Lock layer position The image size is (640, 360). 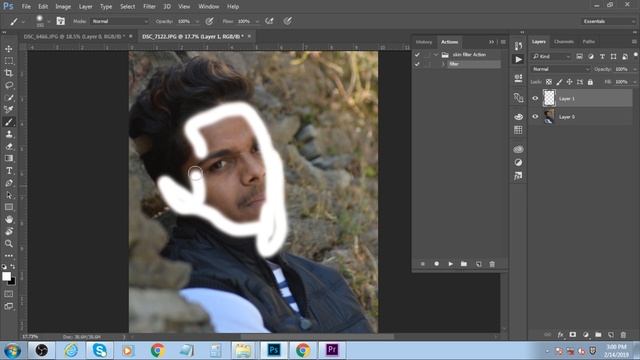569,82
